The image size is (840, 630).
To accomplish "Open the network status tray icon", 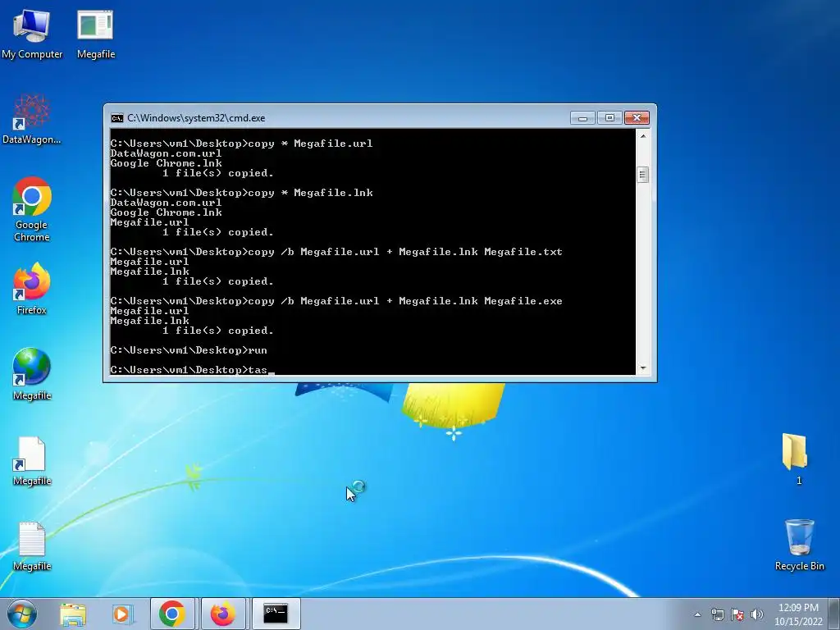I will pyautogui.click(x=717, y=614).
